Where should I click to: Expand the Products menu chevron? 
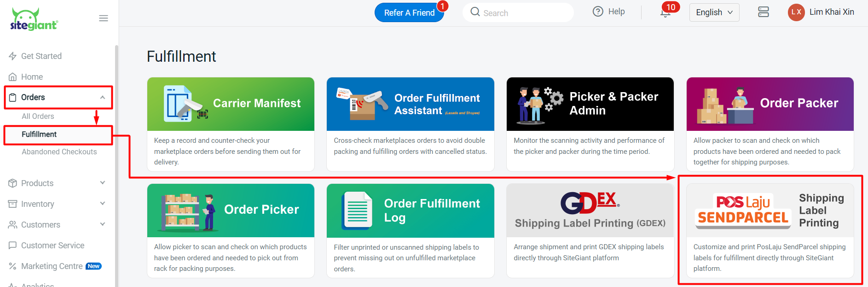[x=103, y=183]
